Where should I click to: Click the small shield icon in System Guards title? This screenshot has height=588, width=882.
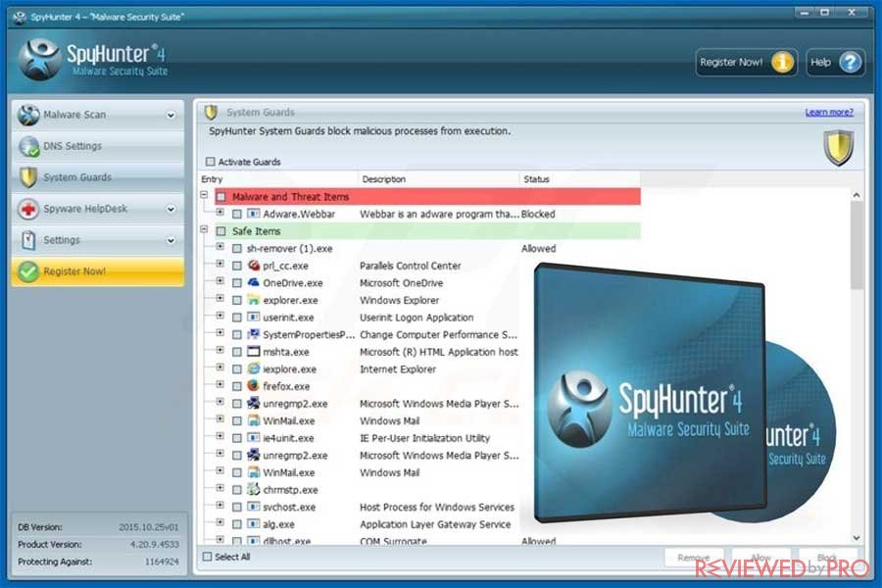coord(211,112)
